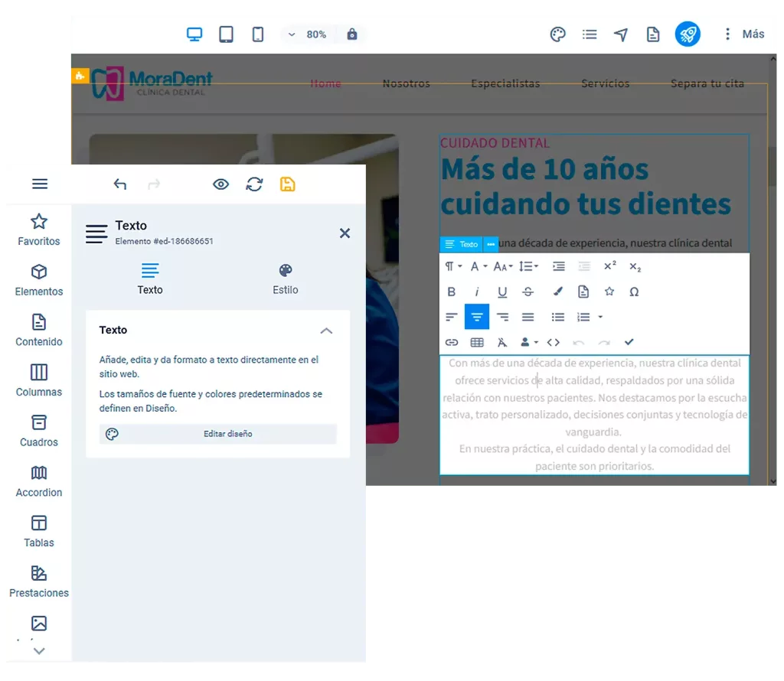Click the navigation arrow icon in top bar

pos(621,34)
